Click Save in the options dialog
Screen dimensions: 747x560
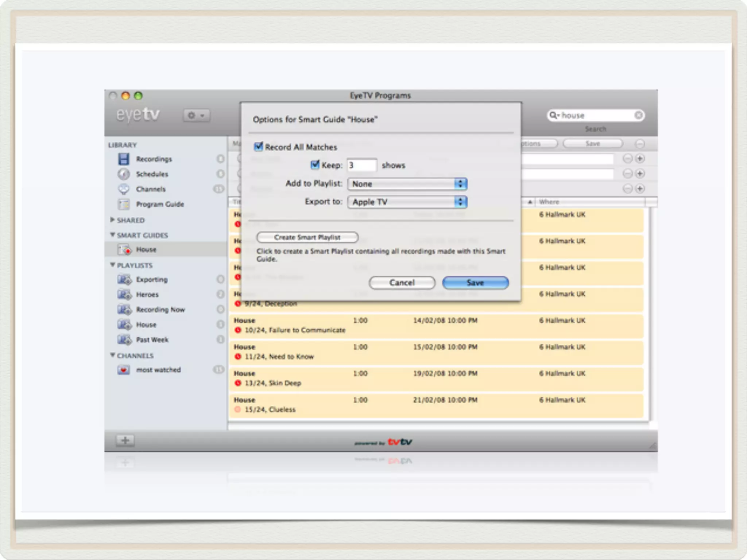click(x=475, y=283)
